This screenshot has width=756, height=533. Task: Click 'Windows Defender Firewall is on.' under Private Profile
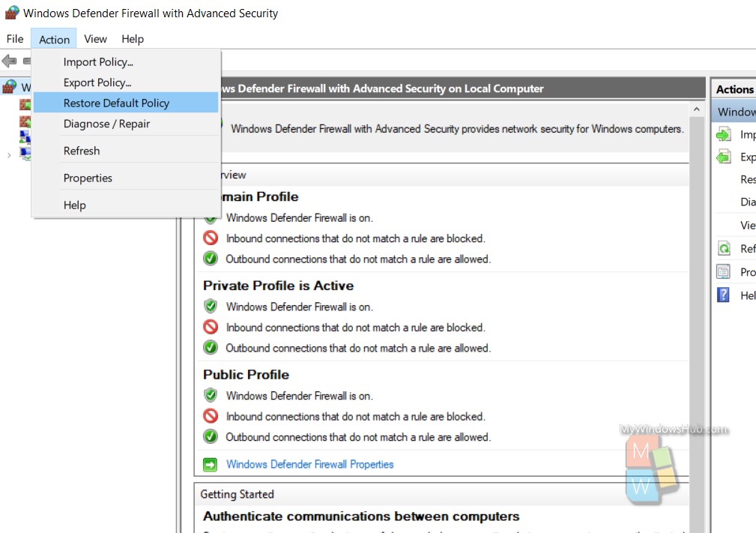pyautogui.click(x=300, y=307)
